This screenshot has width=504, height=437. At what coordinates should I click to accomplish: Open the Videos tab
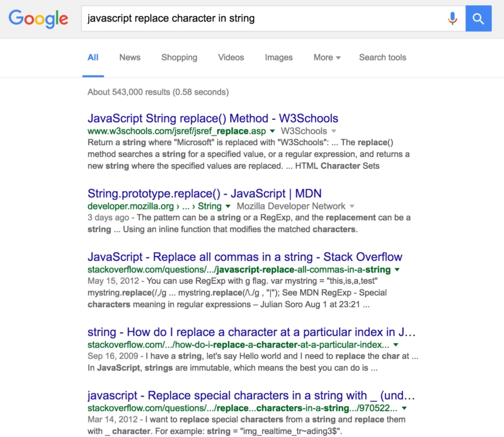point(231,57)
